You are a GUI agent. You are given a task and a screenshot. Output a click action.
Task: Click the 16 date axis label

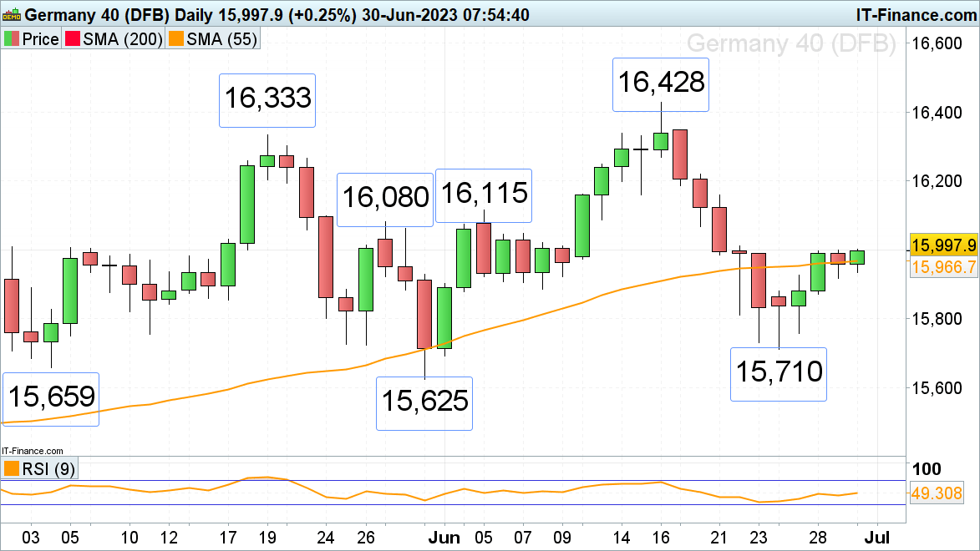pos(661,538)
